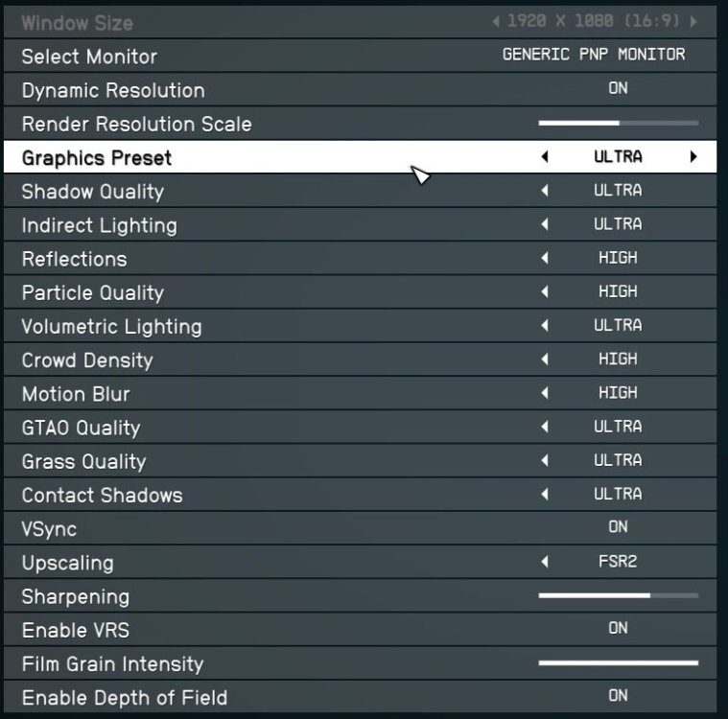Toggle Enable Depth of Field ON value
Image resolution: width=728 pixels, height=719 pixels.
point(618,696)
